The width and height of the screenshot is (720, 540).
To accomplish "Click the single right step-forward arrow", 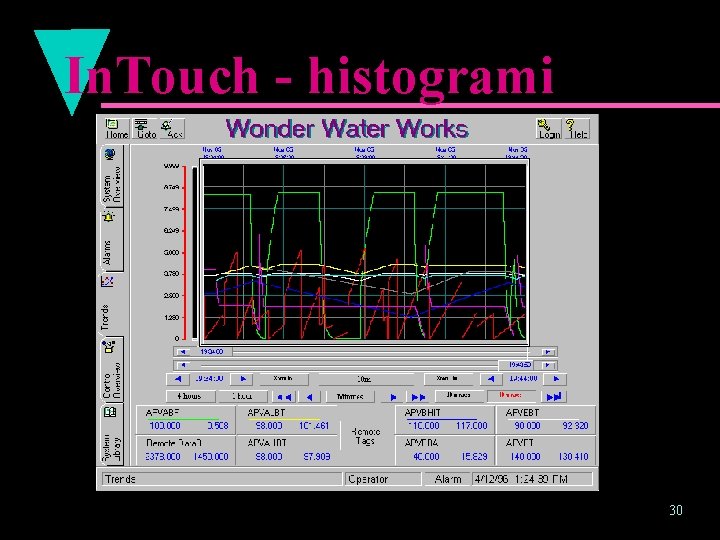I will pyautogui.click(x=393, y=396).
